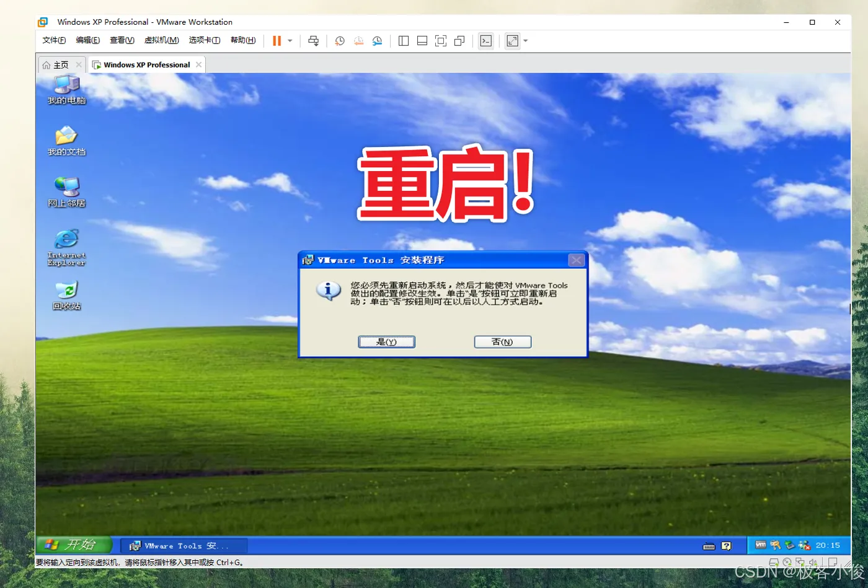Image resolution: width=868 pixels, height=588 pixels.
Task: Take a snapshot of this virtual machine
Action: click(340, 41)
